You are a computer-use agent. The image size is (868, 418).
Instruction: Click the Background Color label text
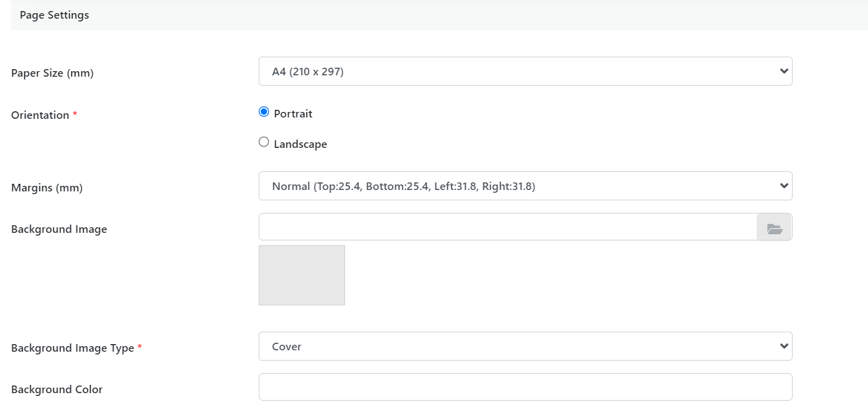[57, 390]
